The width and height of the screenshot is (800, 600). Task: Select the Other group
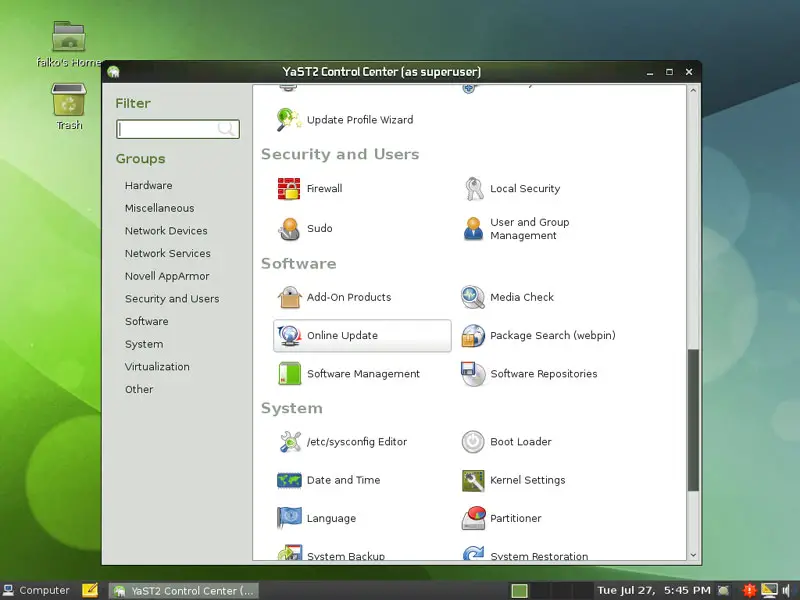click(139, 389)
